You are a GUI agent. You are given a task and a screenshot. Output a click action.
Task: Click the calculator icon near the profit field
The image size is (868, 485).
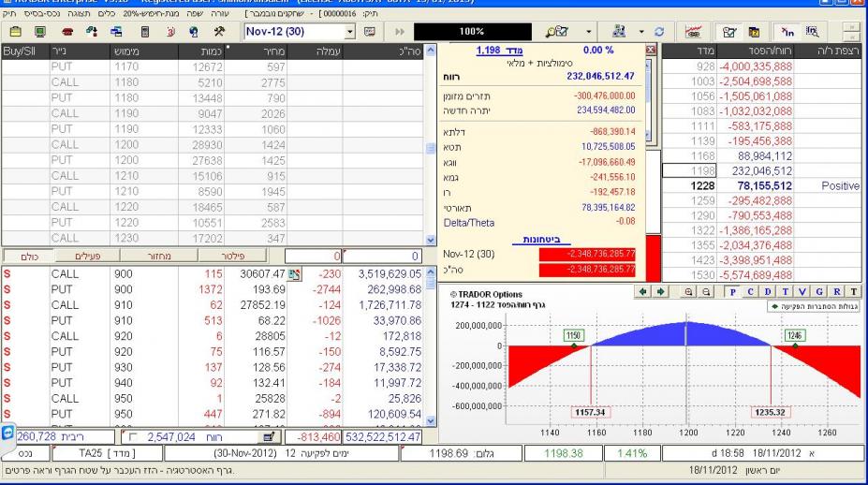pyautogui.click(x=268, y=436)
